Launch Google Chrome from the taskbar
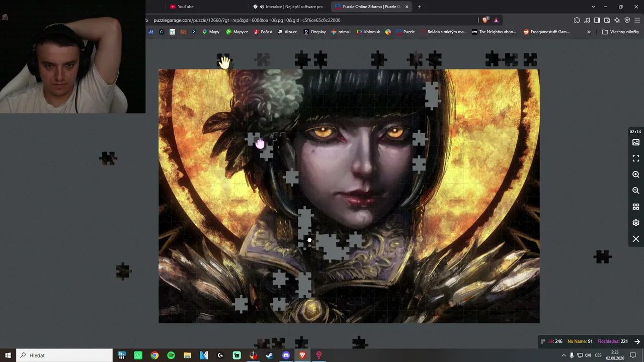 click(x=154, y=355)
